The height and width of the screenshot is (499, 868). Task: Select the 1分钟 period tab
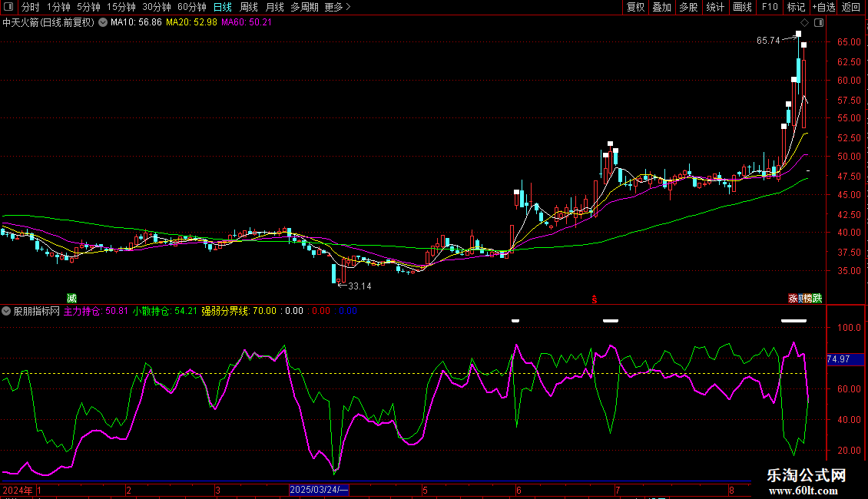pyautogui.click(x=58, y=7)
